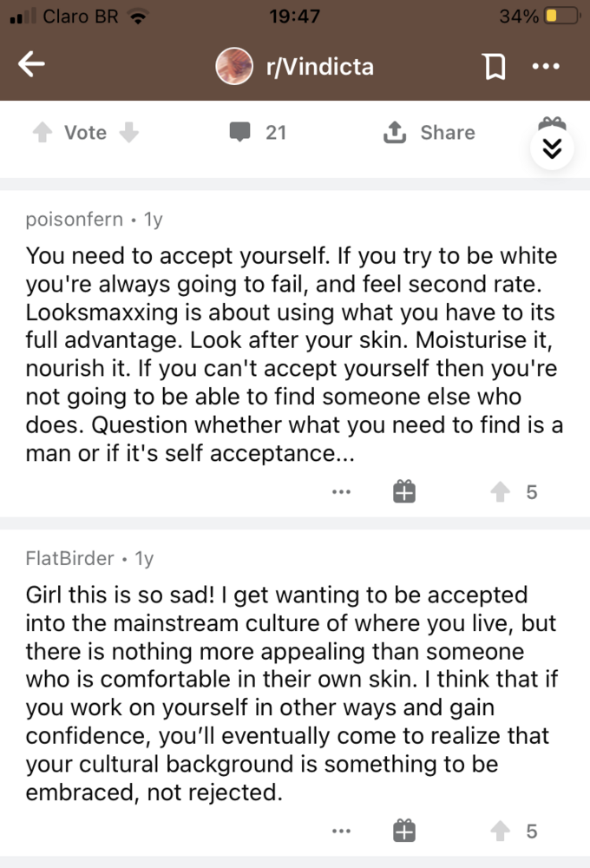This screenshot has width=590, height=868.
Task: Upvote poisonfern's comment
Action: [x=501, y=491]
